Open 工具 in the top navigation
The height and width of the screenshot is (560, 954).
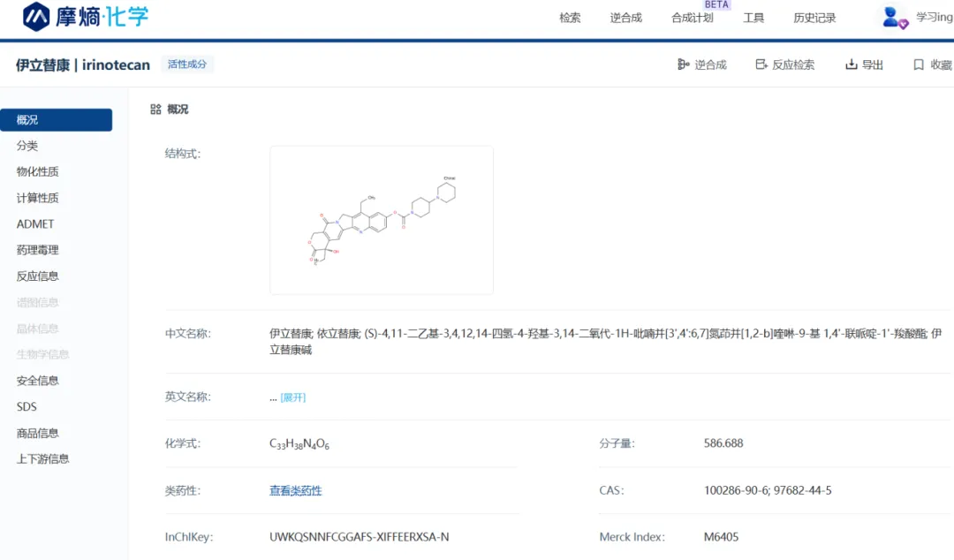(x=753, y=18)
